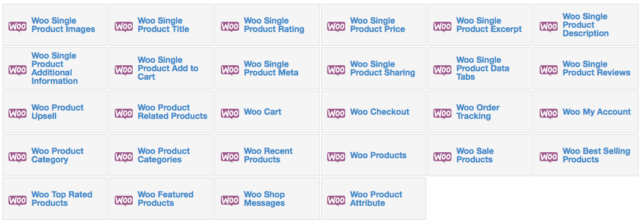Image resolution: width=644 pixels, height=224 pixels.
Task: Choose the Woo icon beside Woo Products
Action: pyautogui.click(x=336, y=156)
